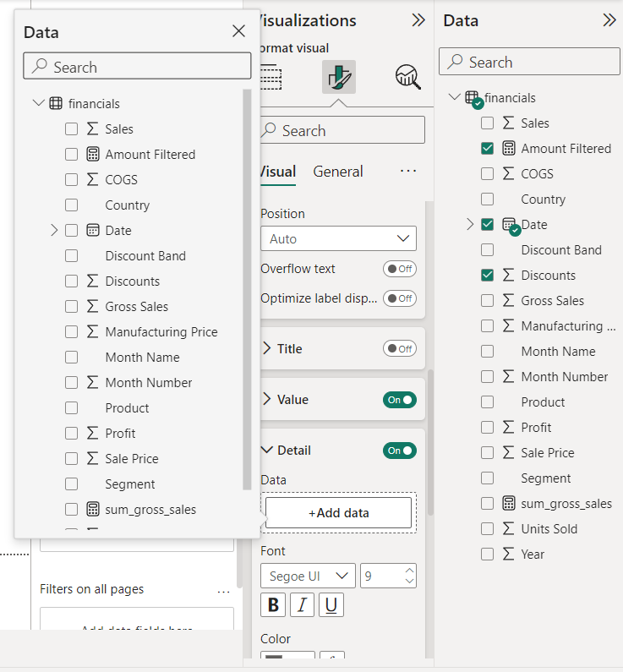
Task: Expand Date hierarchy in right Data pane
Action: point(470,224)
